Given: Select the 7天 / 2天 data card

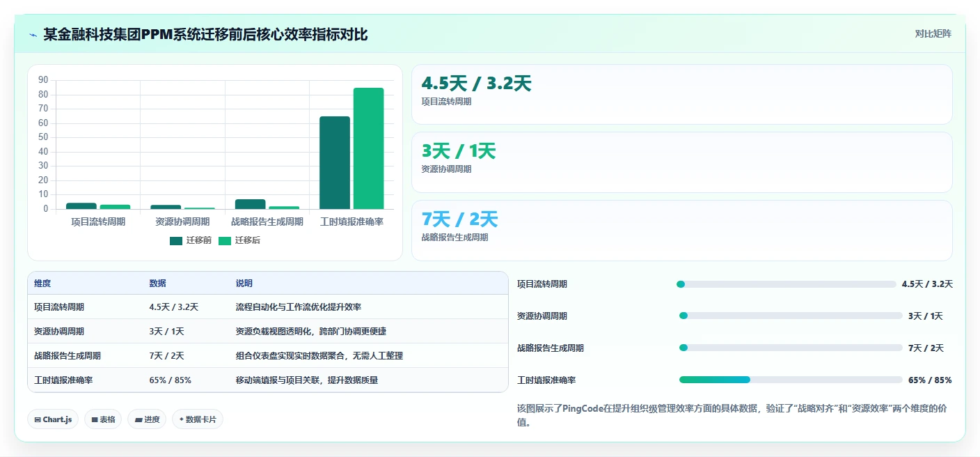Looking at the screenshot, I should point(681,231).
